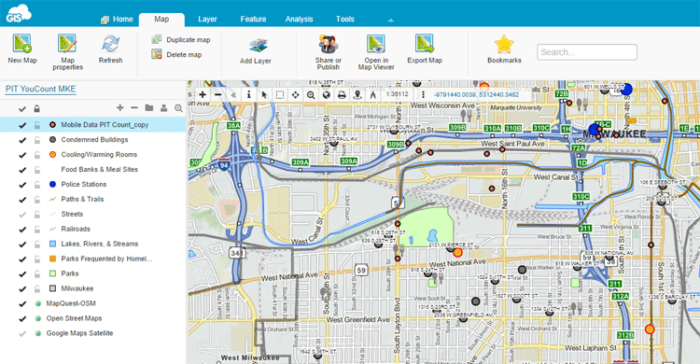The image size is (700, 364).
Task: Click the remove layer minus icon in the layer panel
Action: point(134,108)
